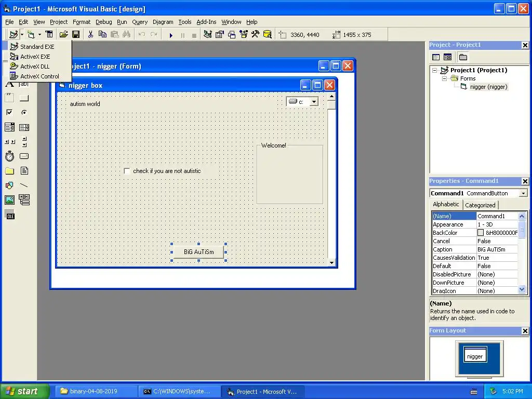532x399 pixels.
Task: Choose ActiveX Control from the dropdown menu
Action: (x=39, y=76)
